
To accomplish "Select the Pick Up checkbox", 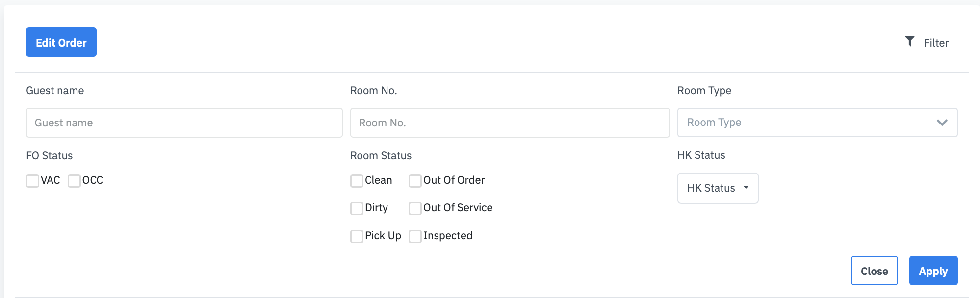I will coord(357,236).
